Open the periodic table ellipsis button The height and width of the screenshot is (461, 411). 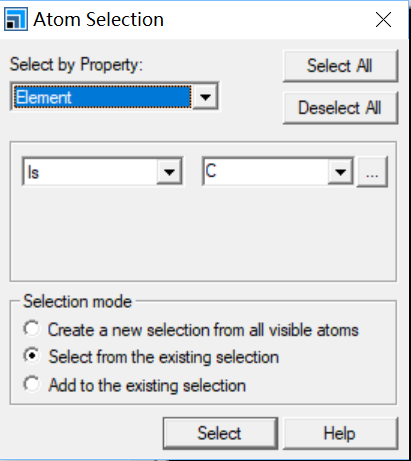coord(372,172)
